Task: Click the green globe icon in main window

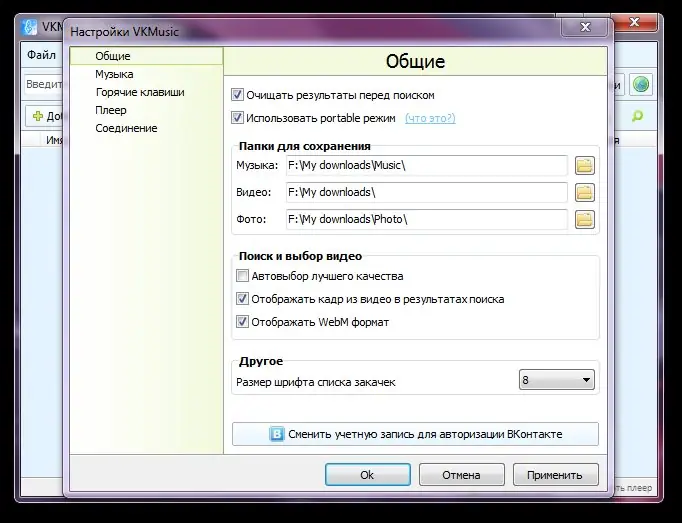Action: click(x=641, y=84)
